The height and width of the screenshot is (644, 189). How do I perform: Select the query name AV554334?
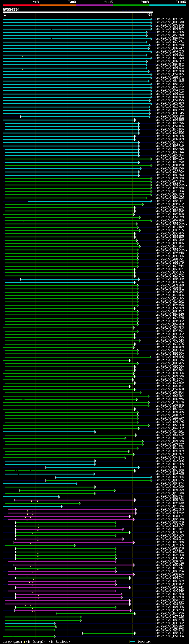coord(11,9)
